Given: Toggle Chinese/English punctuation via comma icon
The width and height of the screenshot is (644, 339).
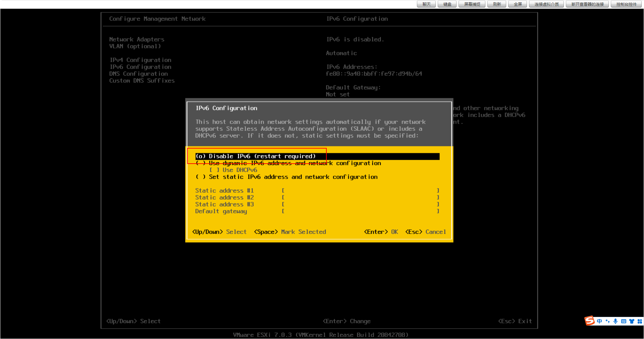Looking at the screenshot, I should click(607, 321).
